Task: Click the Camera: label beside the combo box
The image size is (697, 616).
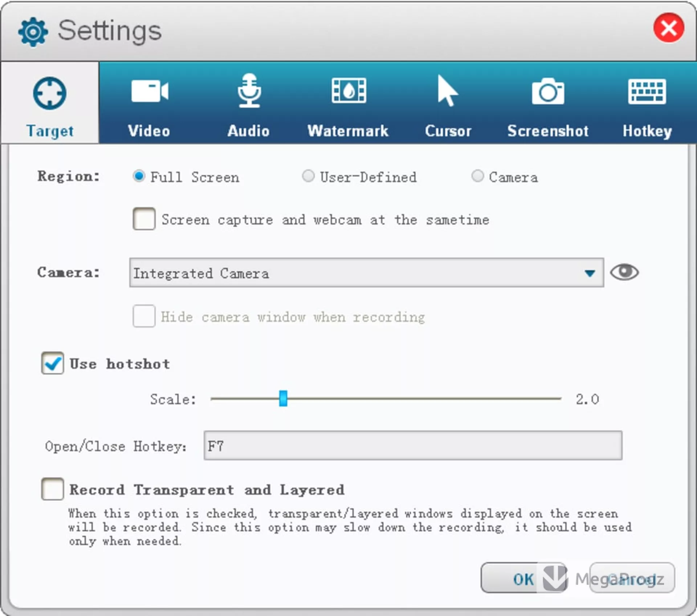Action: coord(69,272)
